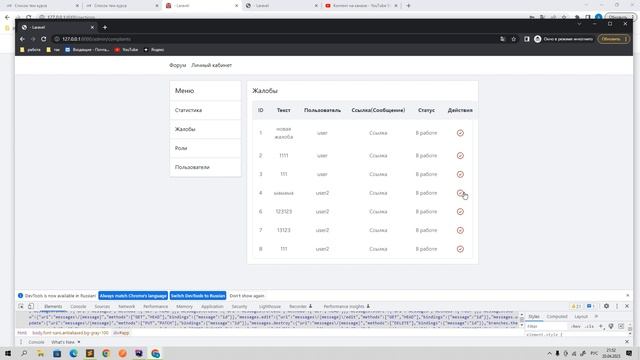Open DevTools settings gear

(606, 306)
